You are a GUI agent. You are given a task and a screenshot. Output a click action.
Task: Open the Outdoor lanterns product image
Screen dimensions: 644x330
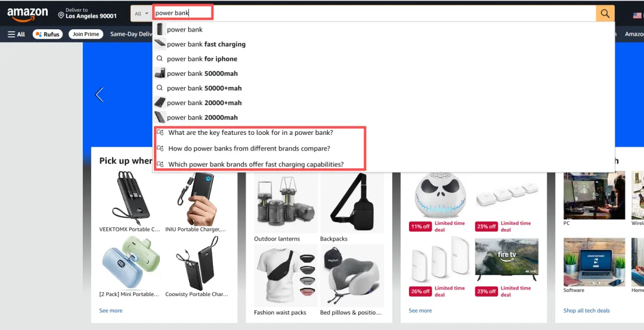[286, 203]
